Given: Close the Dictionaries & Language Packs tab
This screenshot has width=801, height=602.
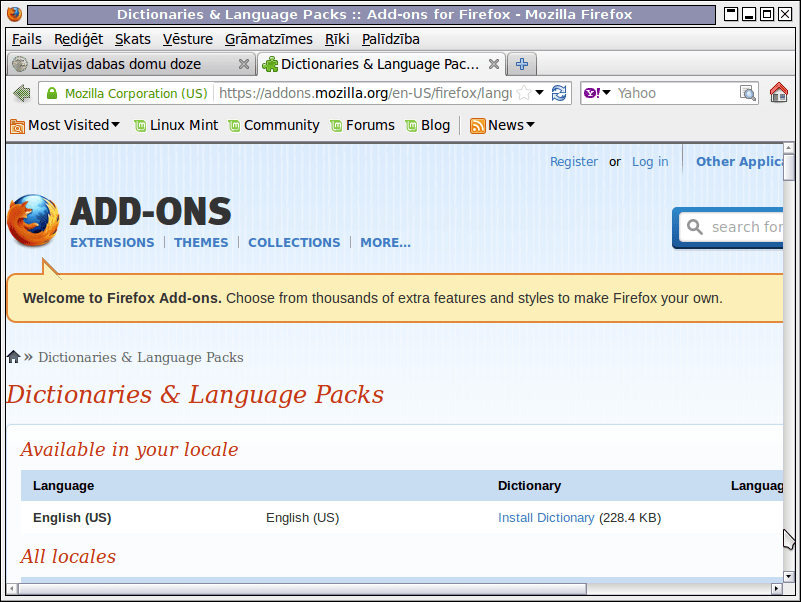Looking at the screenshot, I should click(494, 64).
